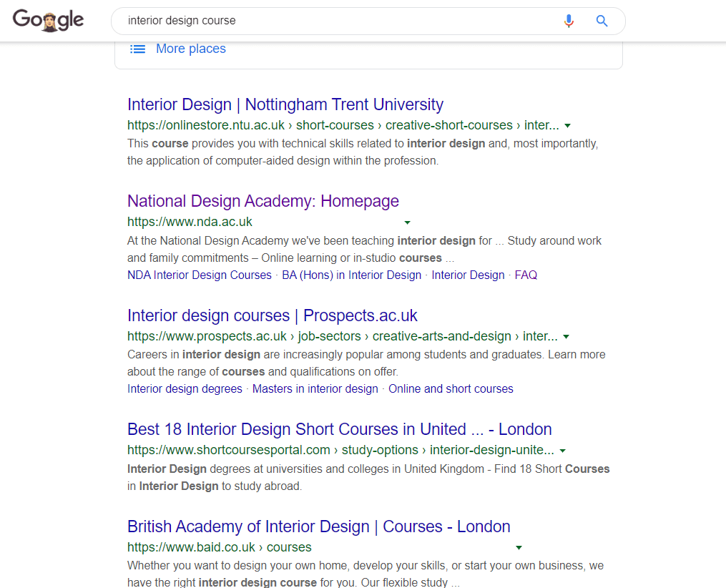Viewport: 726px width, 588px height.
Task: Open Online and short courses sitelink
Action: coord(451,389)
